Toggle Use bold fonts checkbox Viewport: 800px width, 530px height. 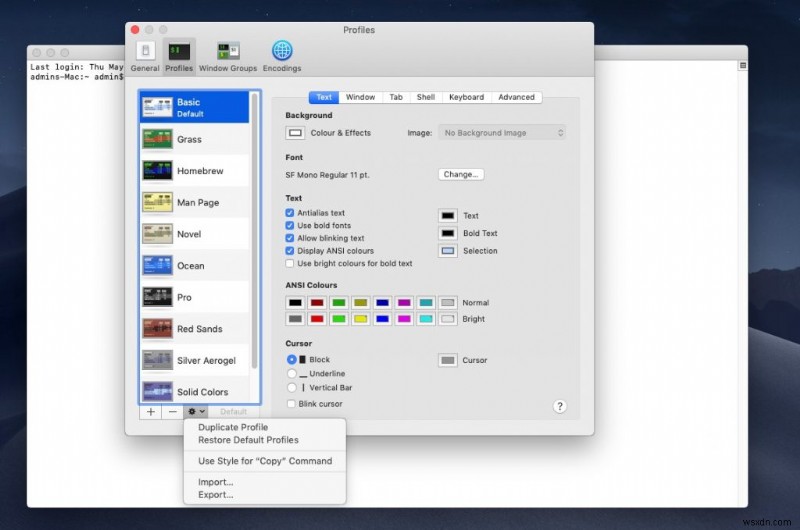(x=290, y=225)
